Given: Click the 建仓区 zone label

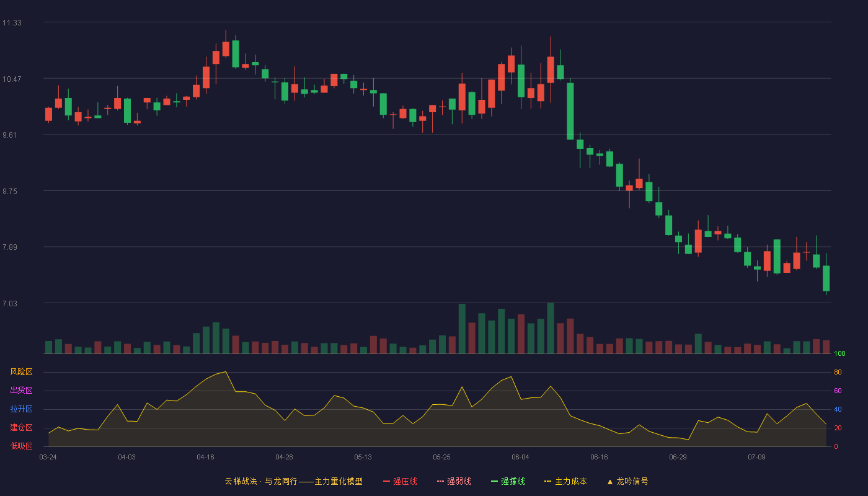Looking at the screenshot, I should click(x=21, y=428).
